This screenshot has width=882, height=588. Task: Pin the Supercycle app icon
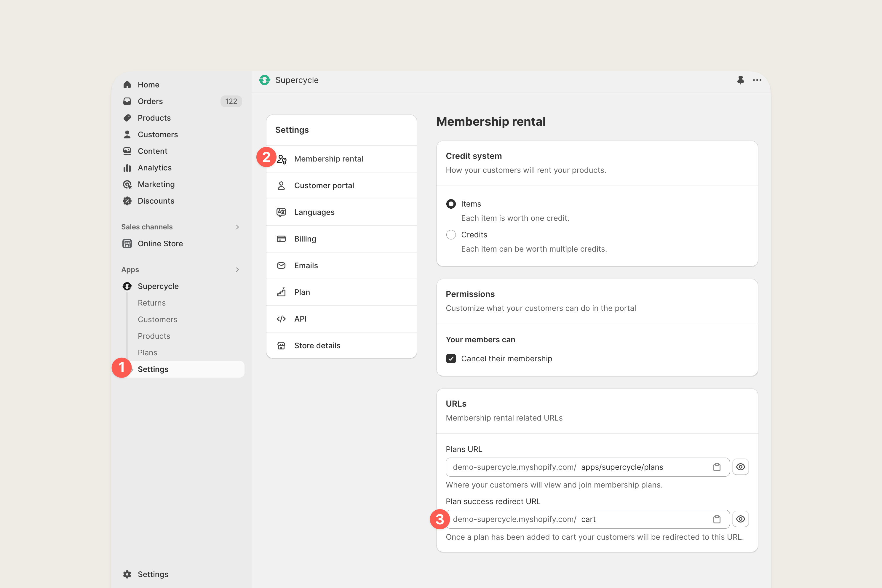[740, 80]
